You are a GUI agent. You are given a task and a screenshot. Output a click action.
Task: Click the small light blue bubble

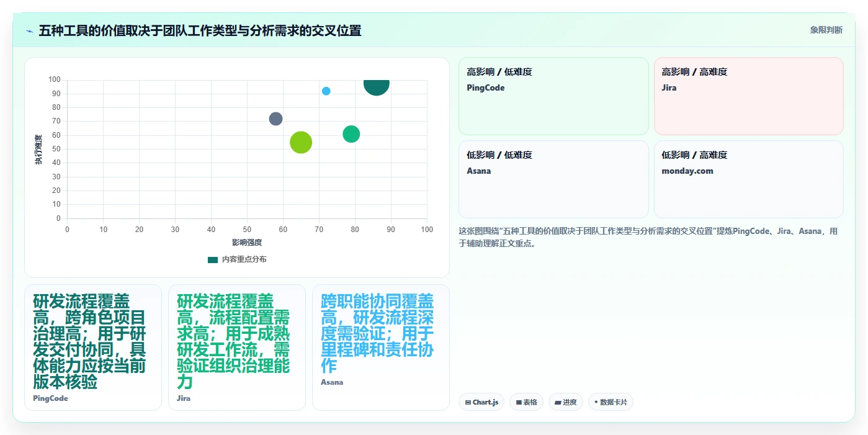coord(326,91)
